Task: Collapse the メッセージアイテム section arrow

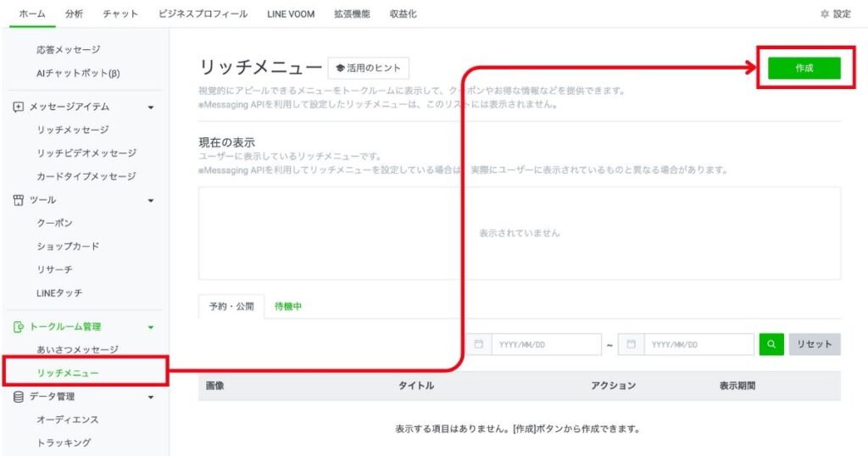Action: coord(151,108)
